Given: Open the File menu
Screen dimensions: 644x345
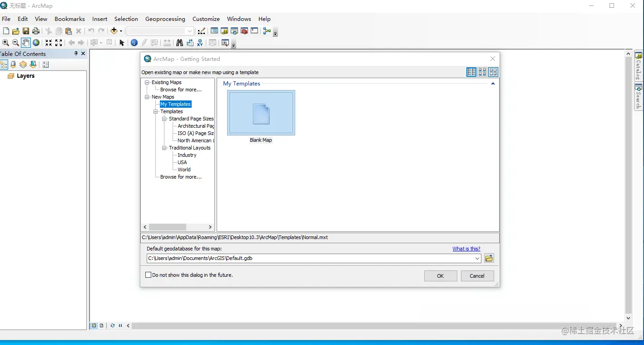Looking at the screenshot, I should [6, 19].
